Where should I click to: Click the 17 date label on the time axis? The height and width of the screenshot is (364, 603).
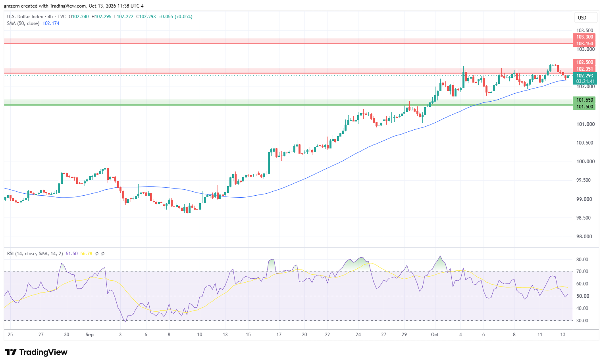[279, 335]
